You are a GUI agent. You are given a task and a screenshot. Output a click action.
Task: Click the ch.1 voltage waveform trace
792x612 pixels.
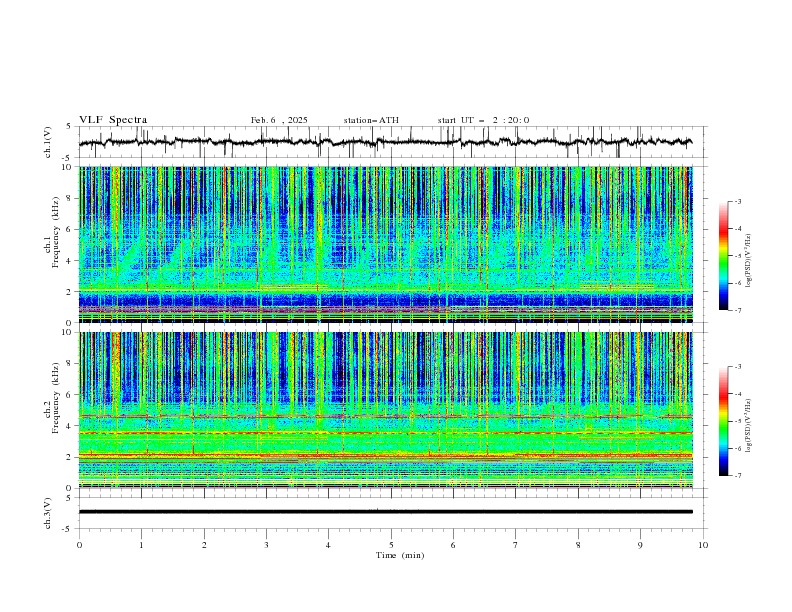click(385, 142)
